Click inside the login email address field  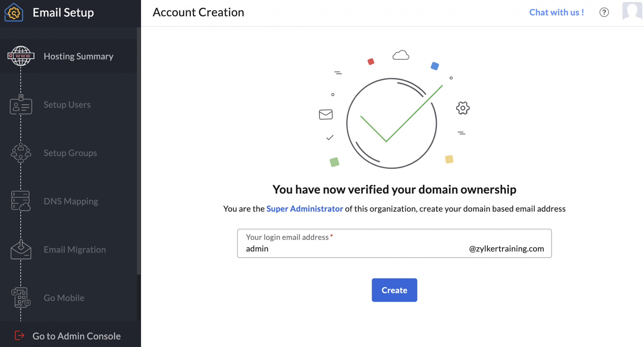click(322, 248)
